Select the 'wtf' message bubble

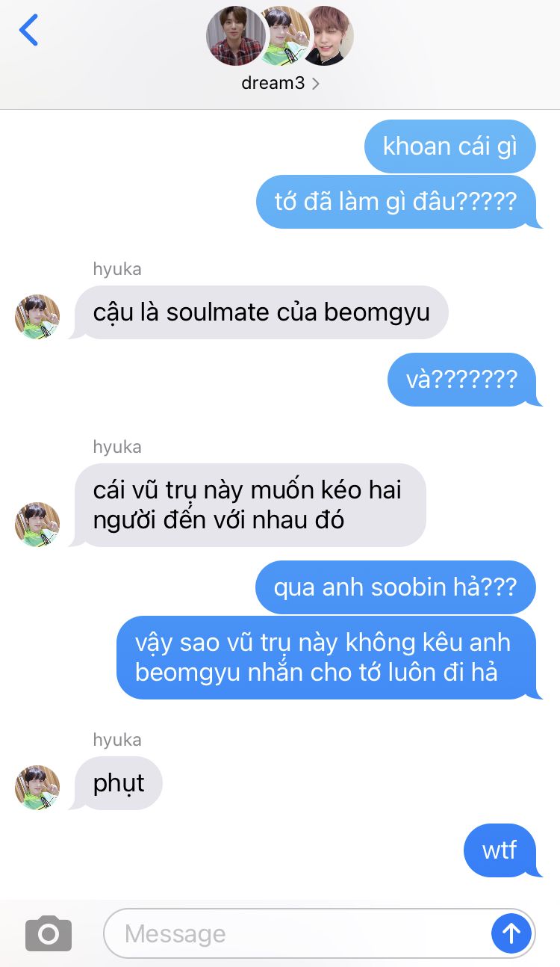pyautogui.click(x=500, y=850)
